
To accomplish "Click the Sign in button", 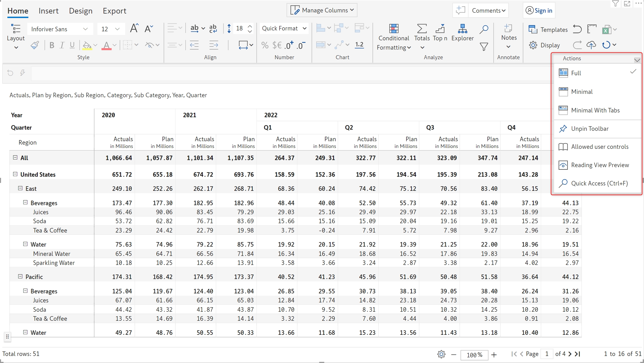I will pyautogui.click(x=539, y=10).
